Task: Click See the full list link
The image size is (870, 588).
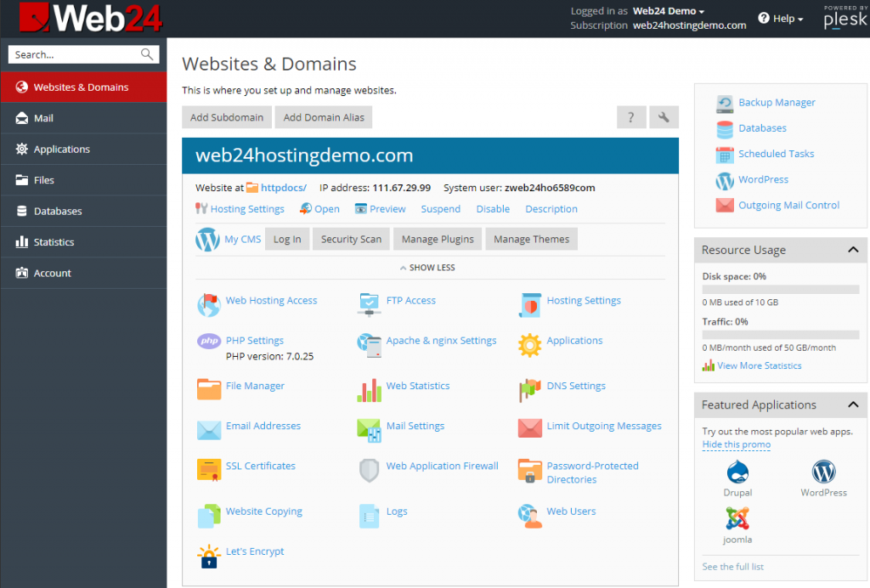Action: pyautogui.click(x=733, y=567)
